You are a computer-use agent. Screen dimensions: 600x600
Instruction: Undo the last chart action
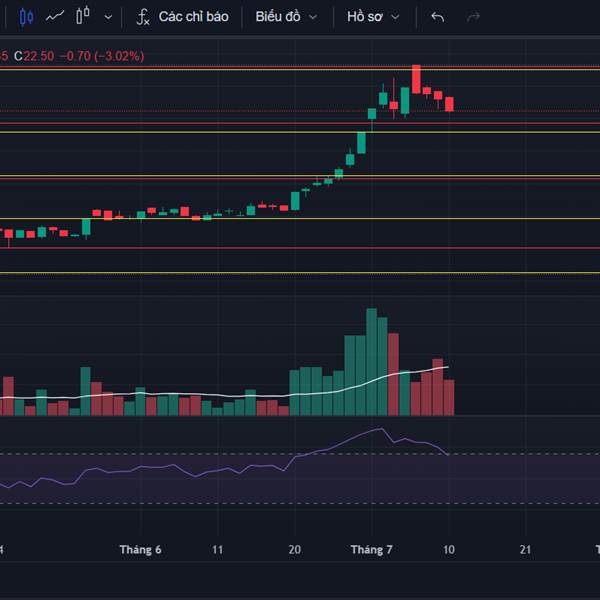(x=437, y=17)
